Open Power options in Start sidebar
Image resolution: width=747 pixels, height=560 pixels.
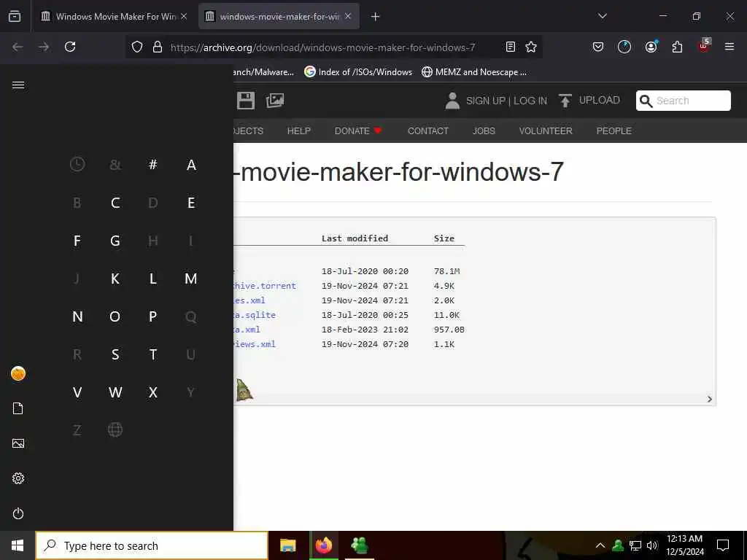pyautogui.click(x=18, y=513)
